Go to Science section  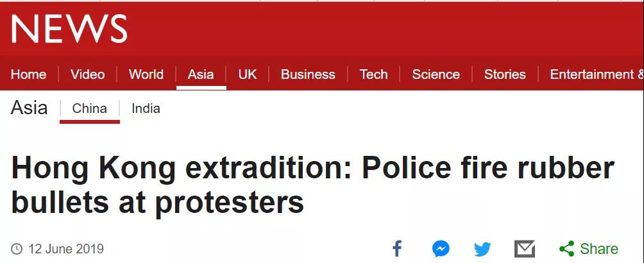pos(436,74)
